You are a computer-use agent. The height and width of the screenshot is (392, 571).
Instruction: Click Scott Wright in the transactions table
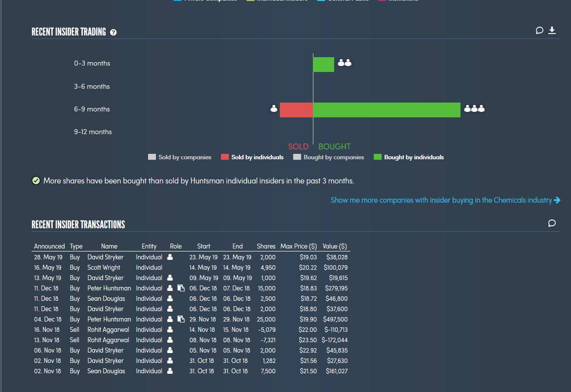(104, 267)
